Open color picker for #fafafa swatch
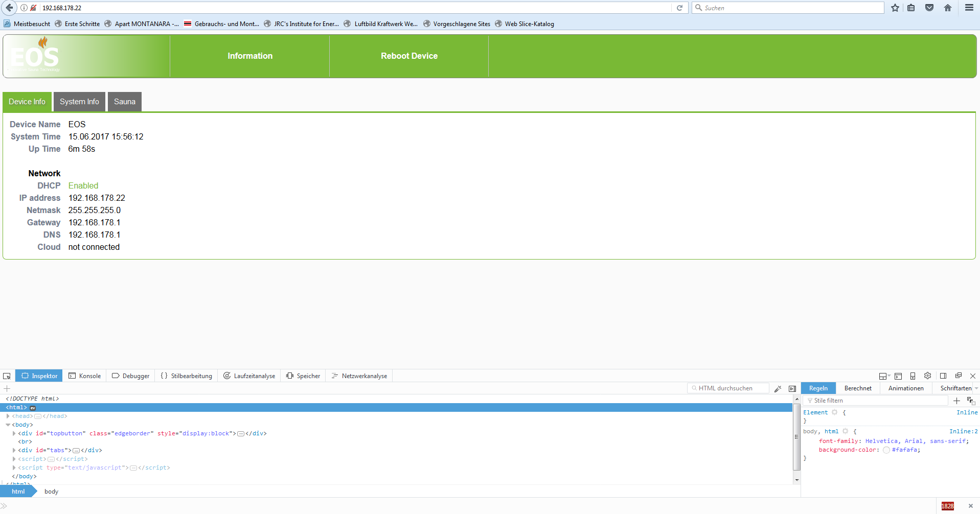Viewport: 980px width, 514px height. click(886, 450)
